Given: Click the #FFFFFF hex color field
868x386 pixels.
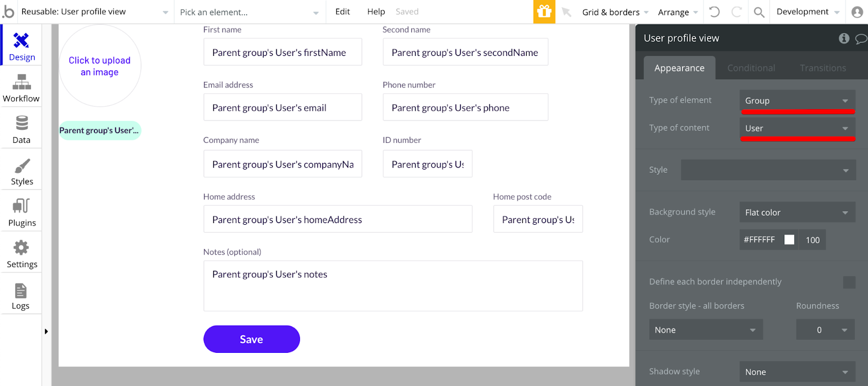Looking at the screenshot, I should [760, 239].
